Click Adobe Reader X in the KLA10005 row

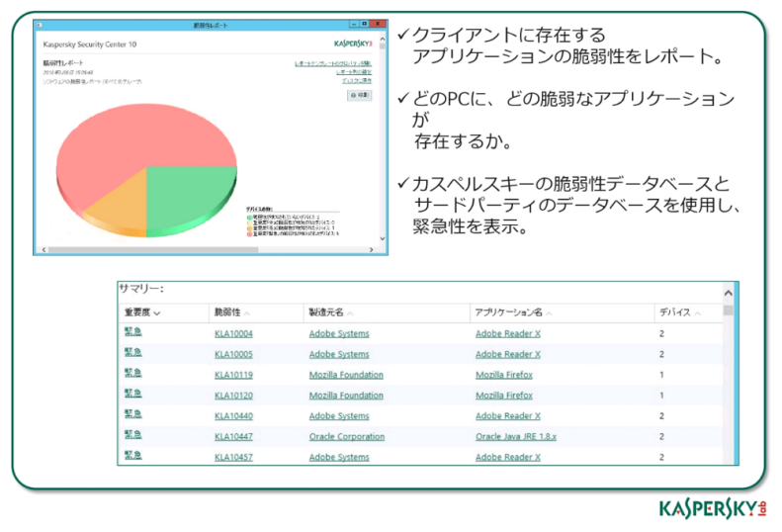coord(508,354)
